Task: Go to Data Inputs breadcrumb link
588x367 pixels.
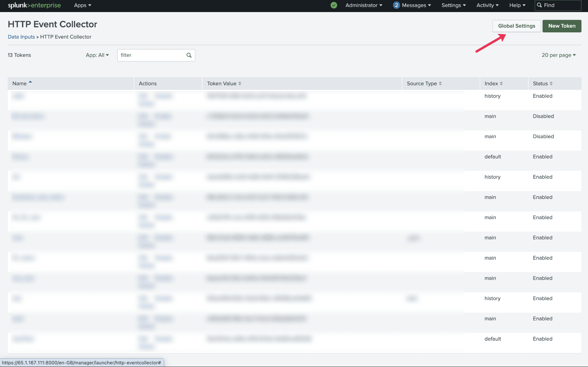Action: 21,37
